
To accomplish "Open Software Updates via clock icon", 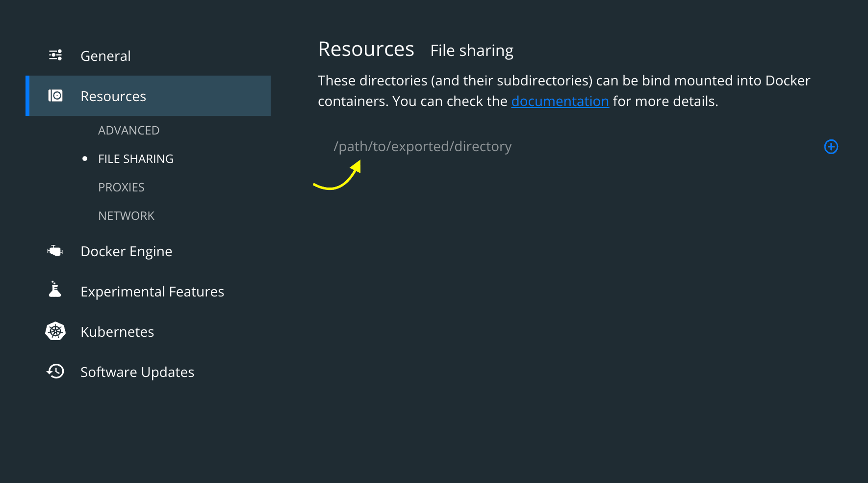I will pyautogui.click(x=55, y=372).
